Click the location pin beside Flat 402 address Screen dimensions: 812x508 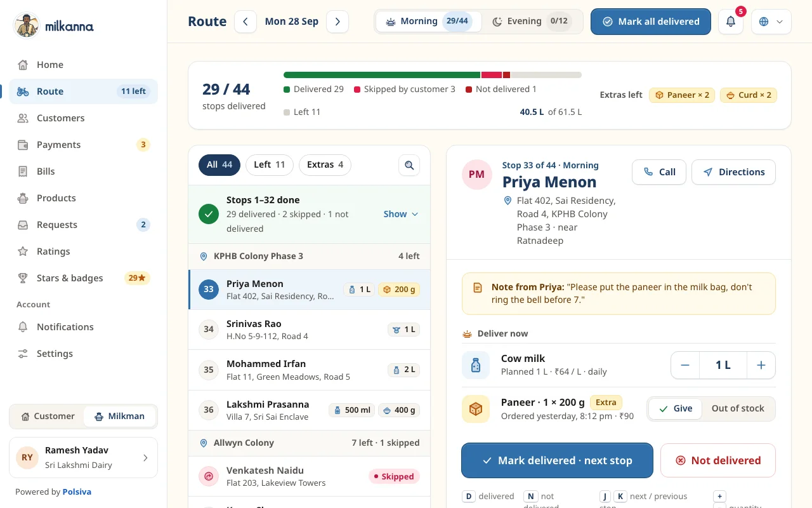pos(507,201)
